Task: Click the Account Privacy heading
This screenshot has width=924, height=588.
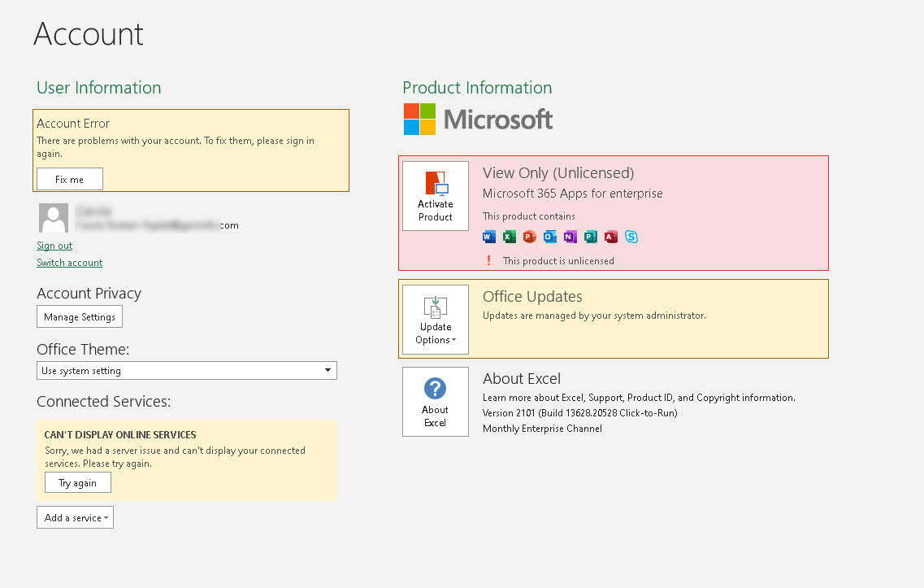Action: [89, 294]
